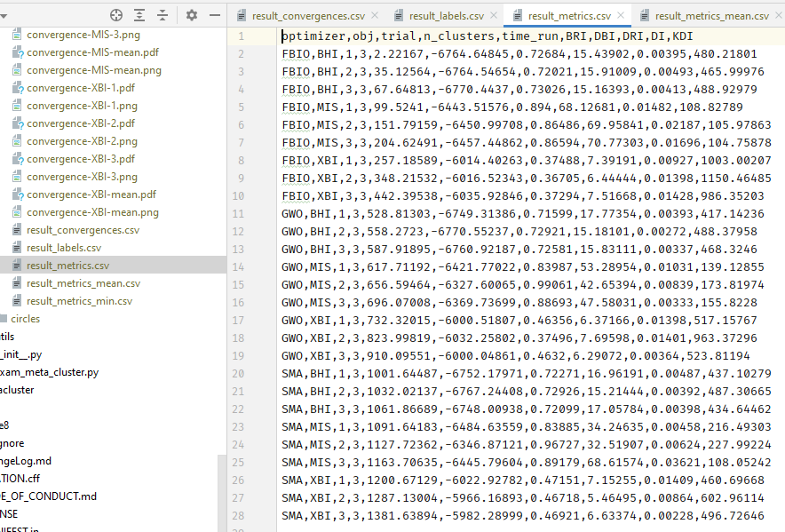Click the row 'SMA,MIS,2,3,1127.72362'
Image resolution: width=785 pixels, height=532 pixels.
(527, 445)
